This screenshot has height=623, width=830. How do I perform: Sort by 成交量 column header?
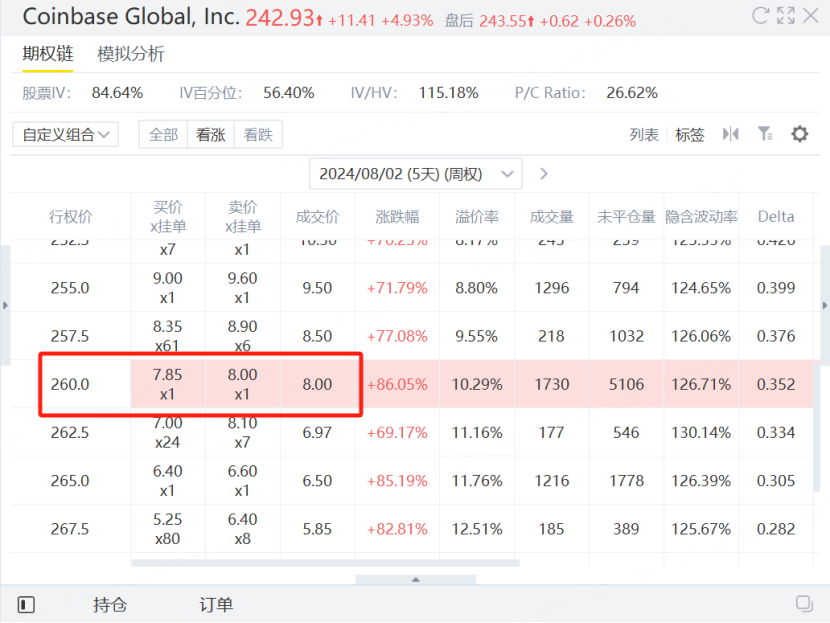point(552,216)
